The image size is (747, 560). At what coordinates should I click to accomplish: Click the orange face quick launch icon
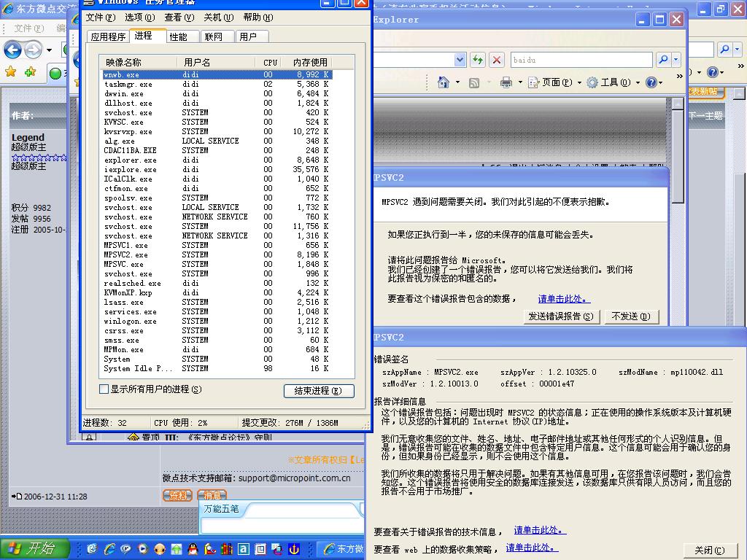point(160,549)
